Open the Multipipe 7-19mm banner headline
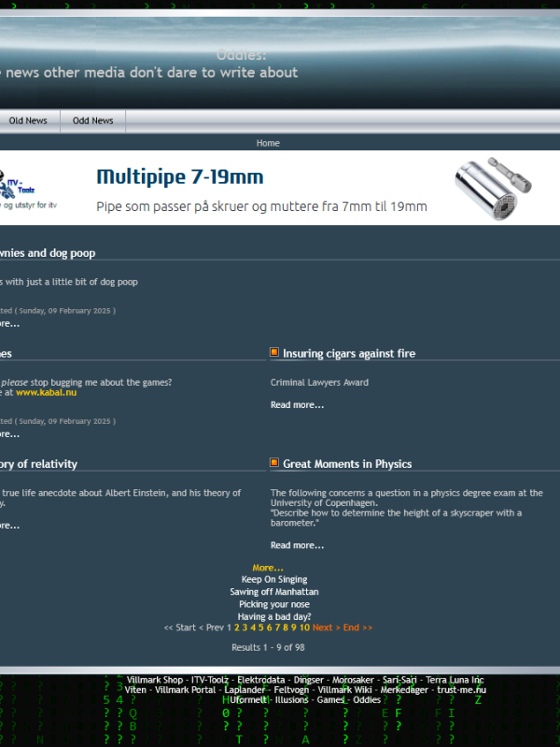The height and width of the screenshot is (747, 560). (180, 176)
